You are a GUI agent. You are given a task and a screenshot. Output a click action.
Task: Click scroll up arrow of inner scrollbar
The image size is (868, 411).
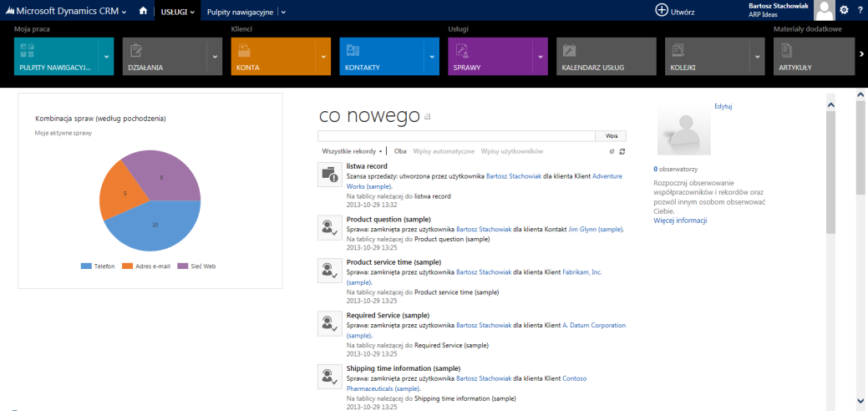pos(830,104)
